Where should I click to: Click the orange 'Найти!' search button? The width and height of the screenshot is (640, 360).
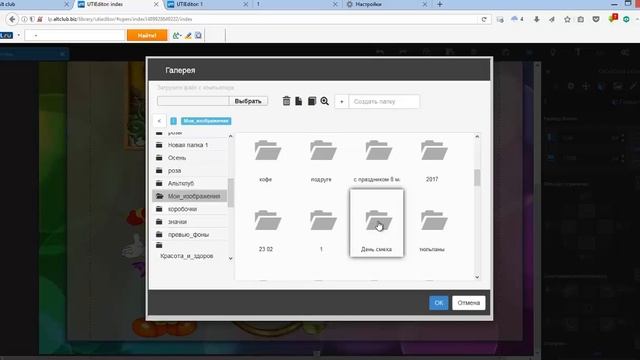(147, 36)
